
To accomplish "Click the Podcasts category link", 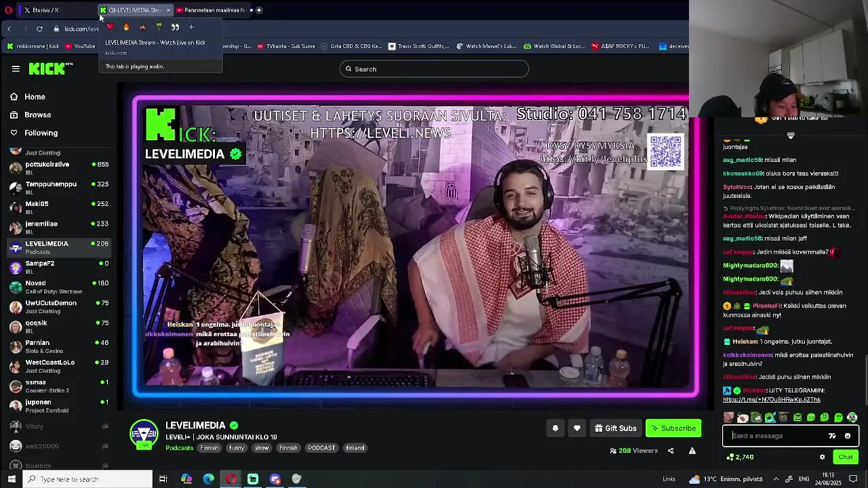I will (180, 448).
